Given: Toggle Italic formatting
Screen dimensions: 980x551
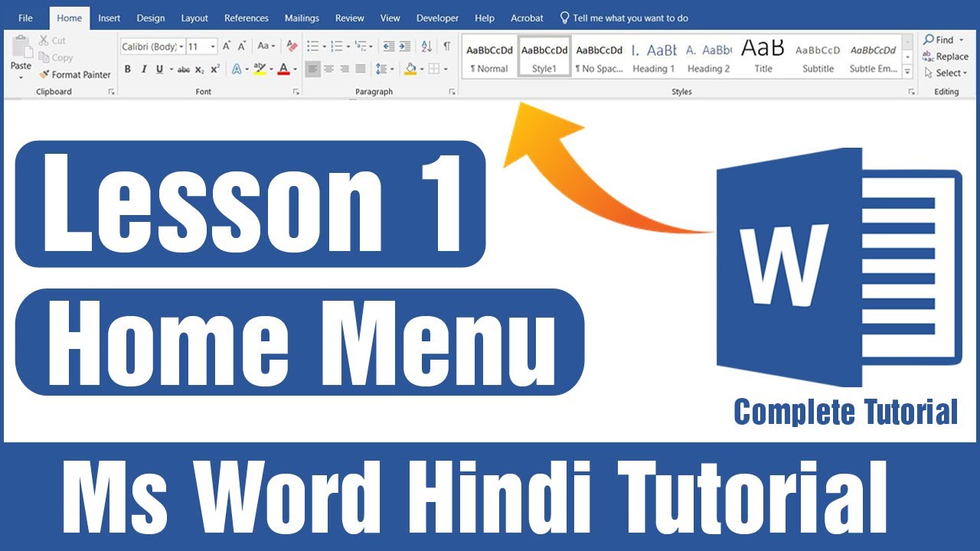Looking at the screenshot, I should 143,70.
